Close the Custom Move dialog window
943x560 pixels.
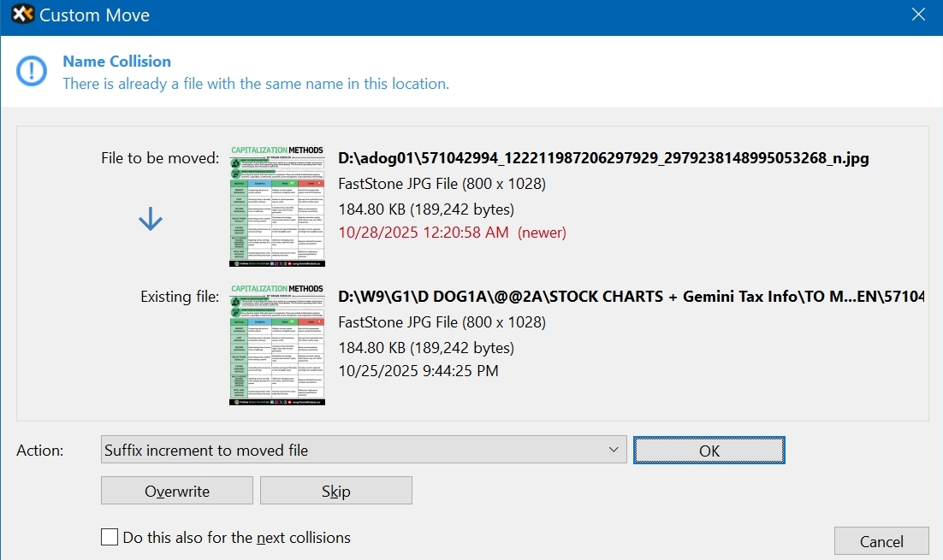pos(918,15)
